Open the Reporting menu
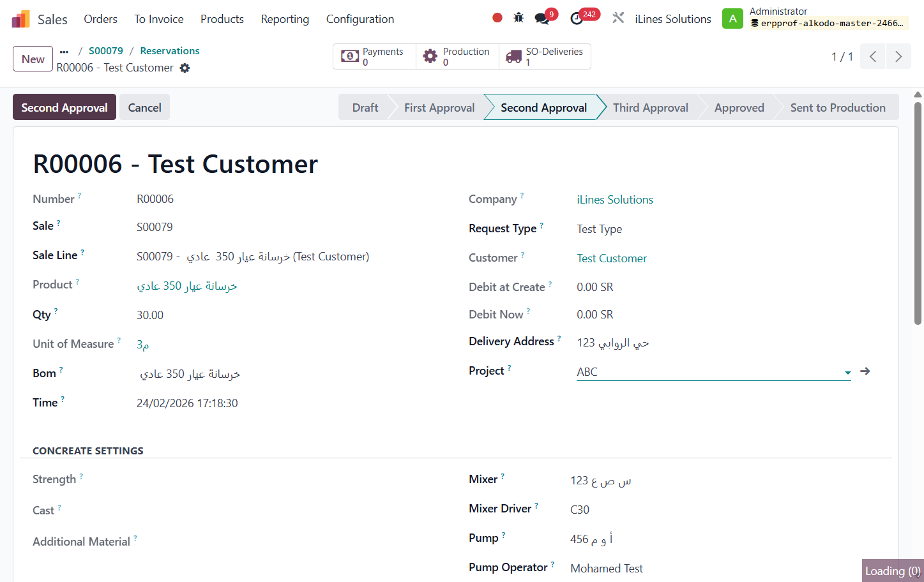The image size is (924, 582). 285,19
